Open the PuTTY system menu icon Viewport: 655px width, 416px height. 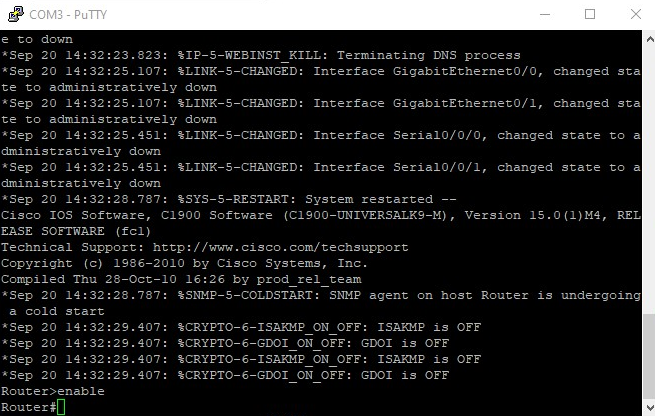pyautogui.click(x=14, y=14)
